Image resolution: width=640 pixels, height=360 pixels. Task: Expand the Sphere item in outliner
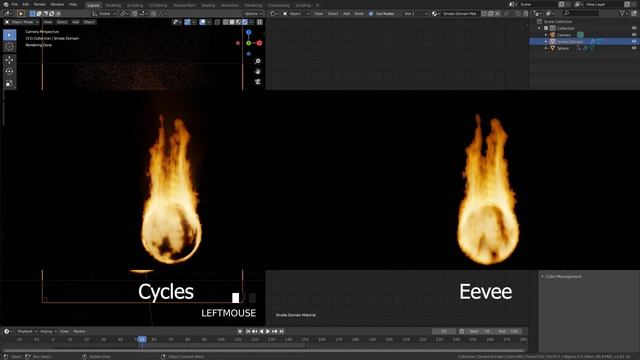[546, 48]
